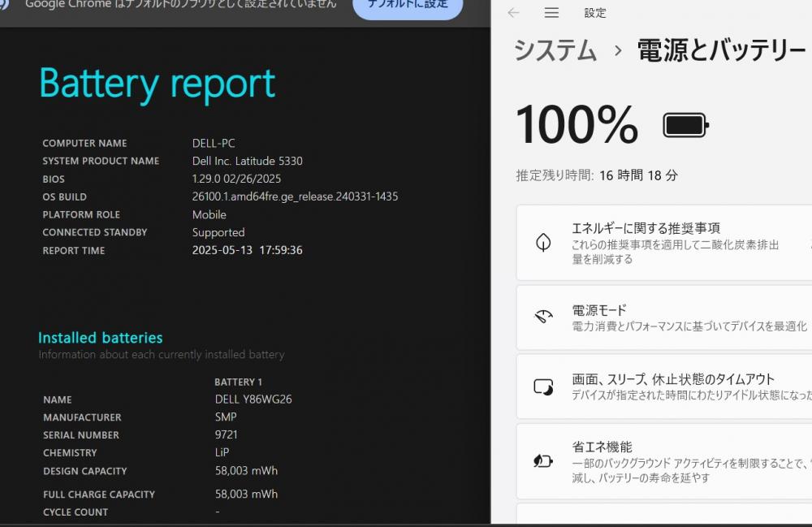Click the DELL-PC computer name value

(x=214, y=144)
